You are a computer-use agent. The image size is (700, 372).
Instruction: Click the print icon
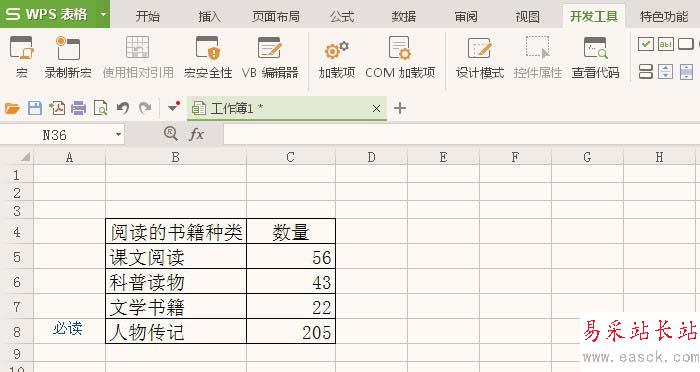click(79, 108)
